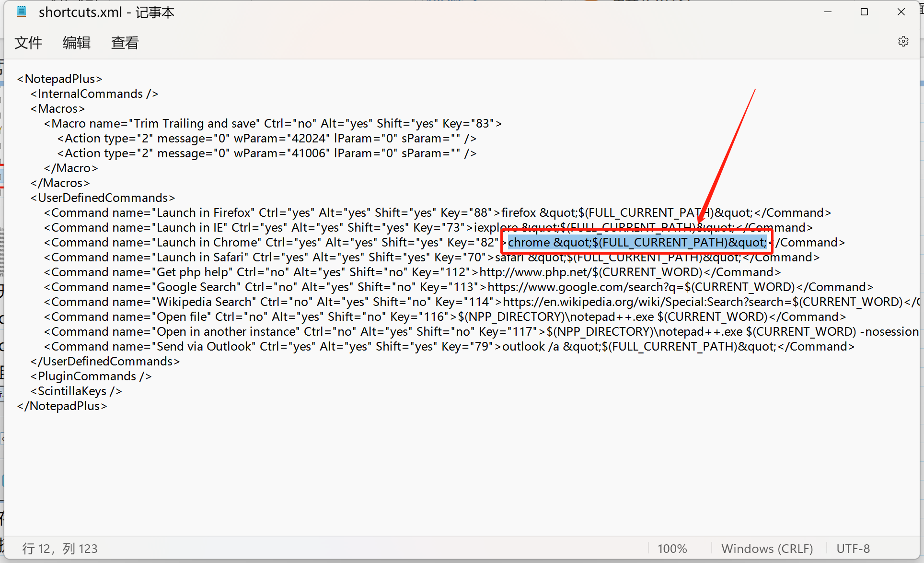This screenshot has height=563, width=924.
Task: Click the Trim Trailing and save macro line
Action: click(273, 123)
